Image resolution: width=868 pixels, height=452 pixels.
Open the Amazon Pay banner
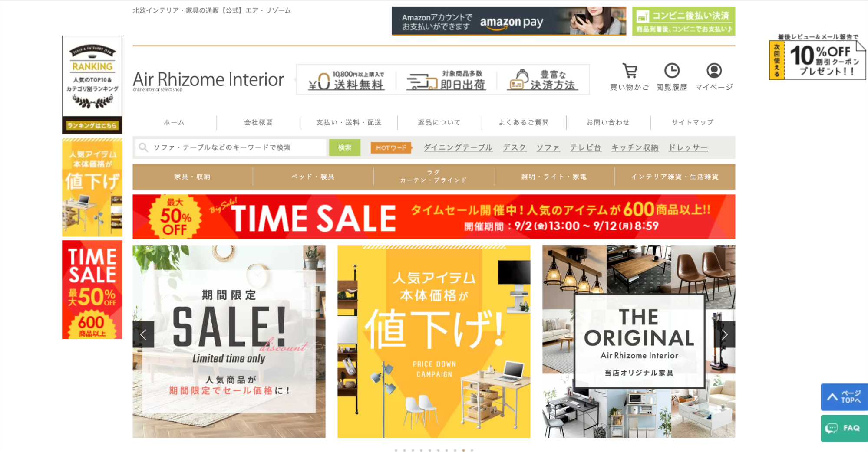click(x=509, y=21)
